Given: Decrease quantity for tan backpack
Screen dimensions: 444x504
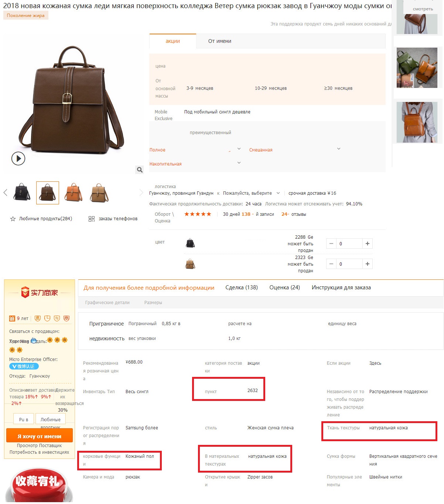Looking at the screenshot, I should 331,264.
